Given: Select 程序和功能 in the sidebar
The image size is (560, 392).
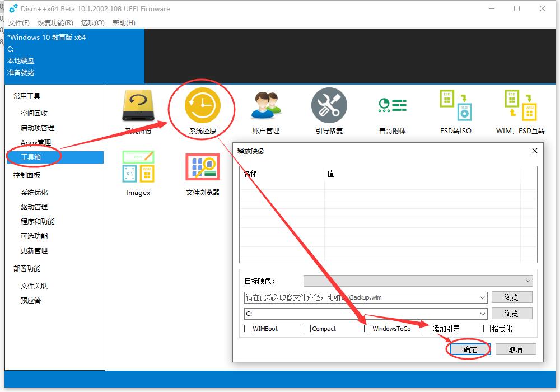Looking at the screenshot, I should pyautogui.click(x=38, y=222).
